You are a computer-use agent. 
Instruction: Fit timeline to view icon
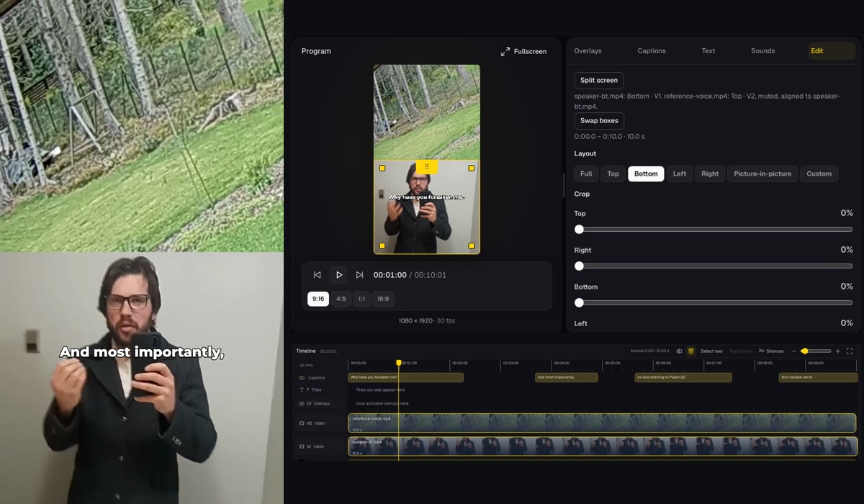click(x=850, y=351)
